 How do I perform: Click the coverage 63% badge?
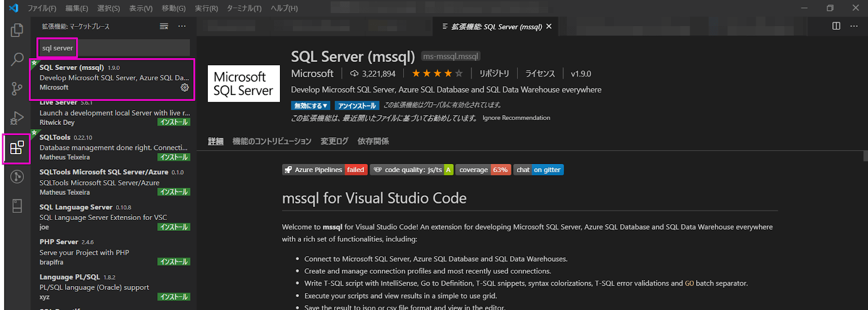pos(483,170)
